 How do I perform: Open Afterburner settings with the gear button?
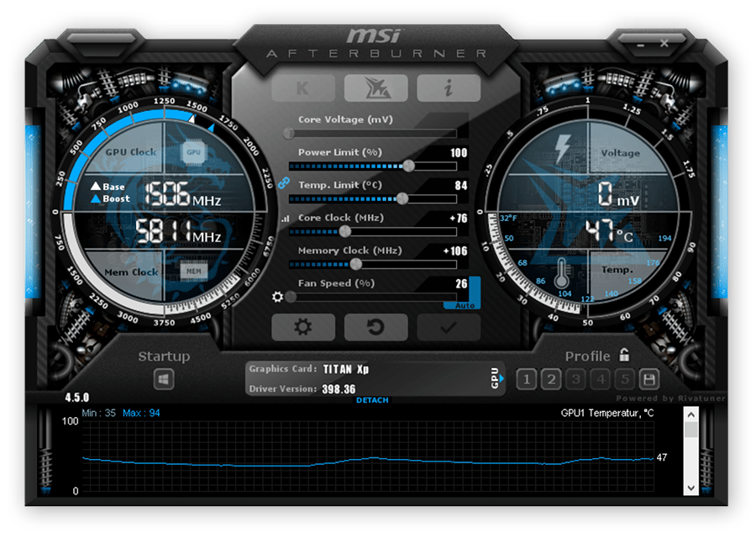click(304, 328)
